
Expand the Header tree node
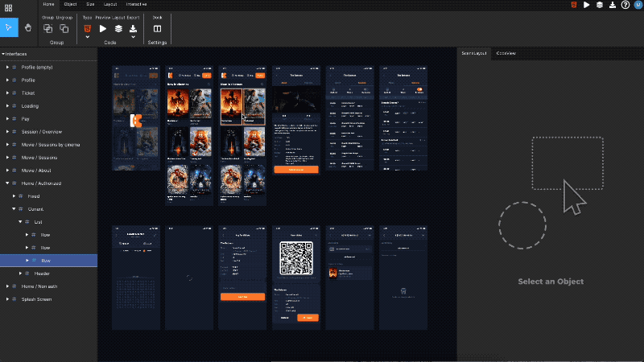click(20, 274)
